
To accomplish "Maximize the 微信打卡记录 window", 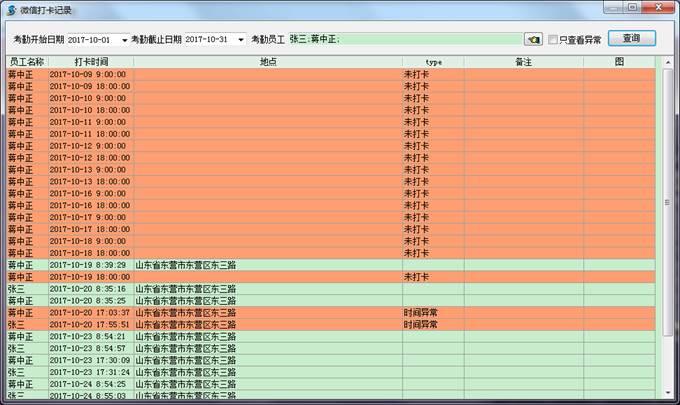I will 633,7.
